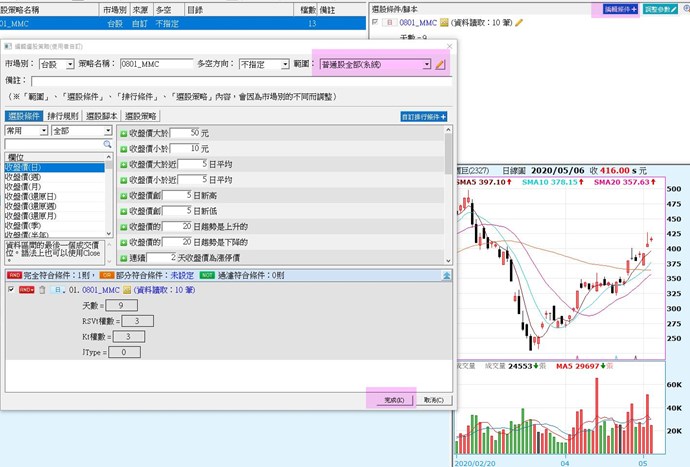Click the 自訂排行條件 button
Image resolution: width=690 pixels, height=467 pixels.
[423, 117]
